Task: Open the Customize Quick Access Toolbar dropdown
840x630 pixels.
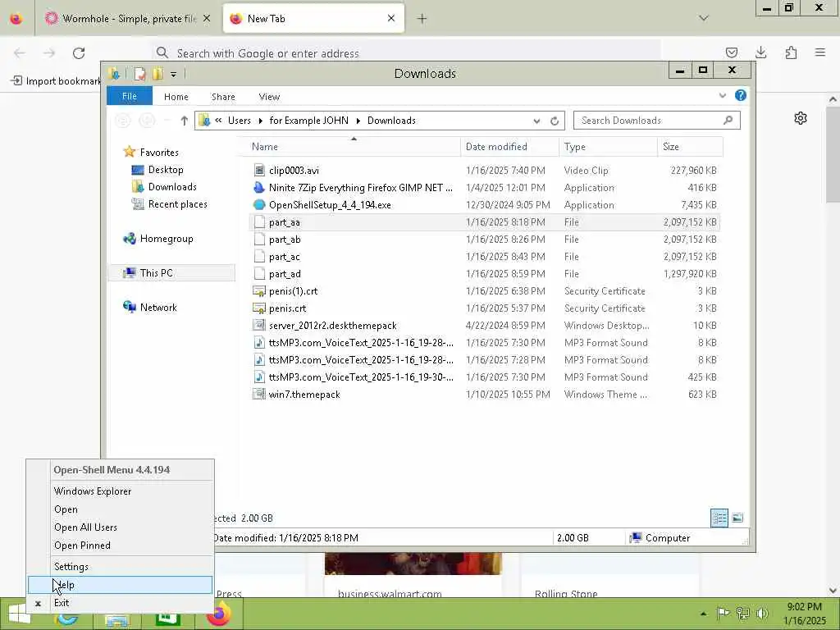Action: tap(174, 74)
